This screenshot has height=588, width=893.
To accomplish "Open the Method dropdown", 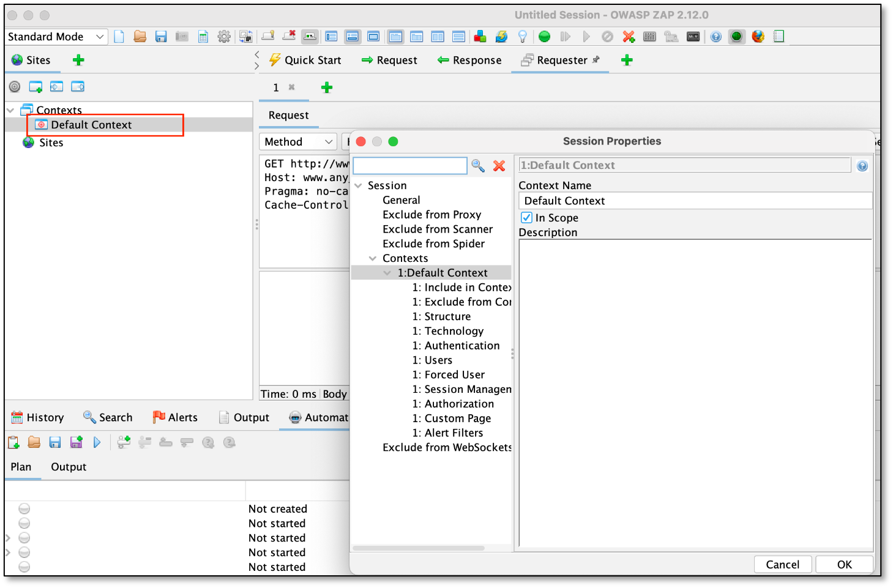I will point(298,142).
